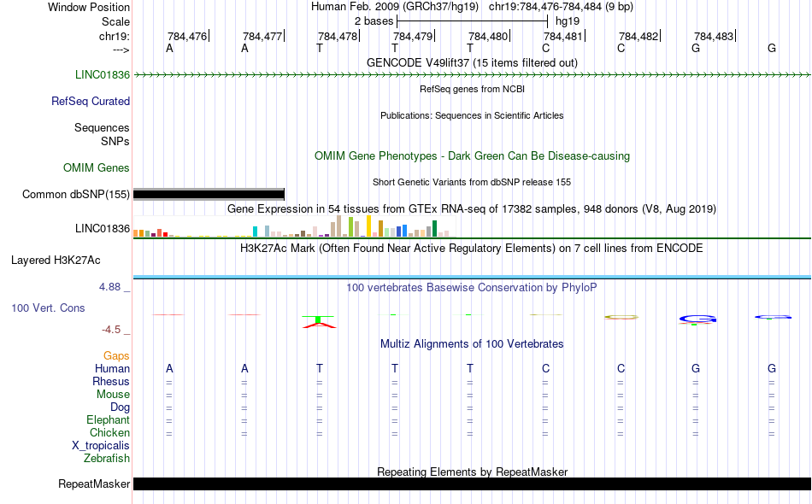Image resolution: width=812 pixels, height=504 pixels.
Task: Click the orange Gaps row label
Action: point(116,356)
